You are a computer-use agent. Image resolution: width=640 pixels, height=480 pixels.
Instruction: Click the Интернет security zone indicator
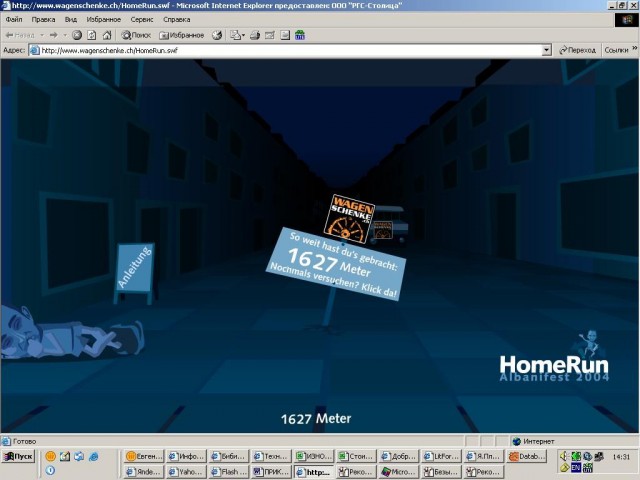(534, 441)
